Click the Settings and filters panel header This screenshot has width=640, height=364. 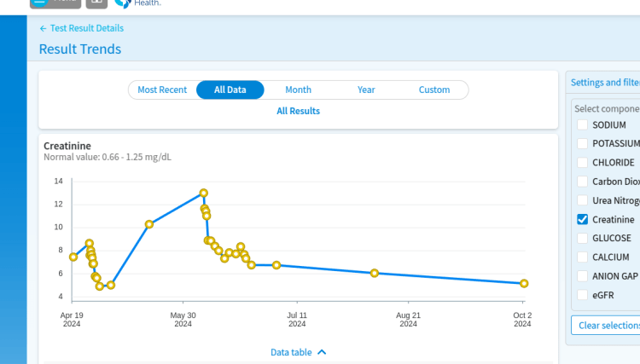pyautogui.click(x=604, y=83)
